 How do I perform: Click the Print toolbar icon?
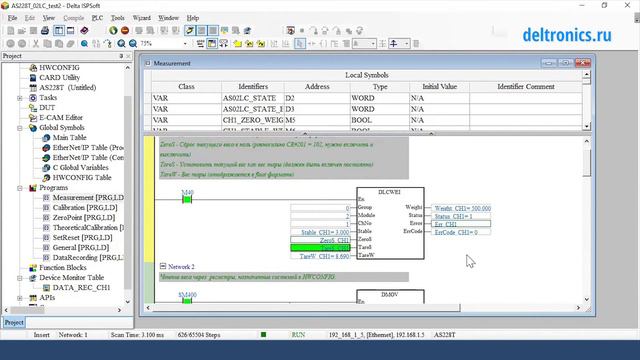pos(45,31)
